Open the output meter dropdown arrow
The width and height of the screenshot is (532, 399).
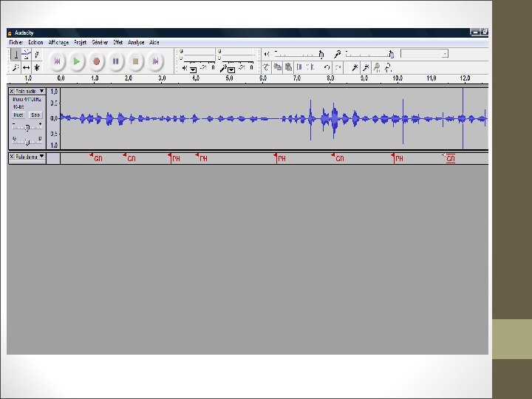tap(193, 70)
